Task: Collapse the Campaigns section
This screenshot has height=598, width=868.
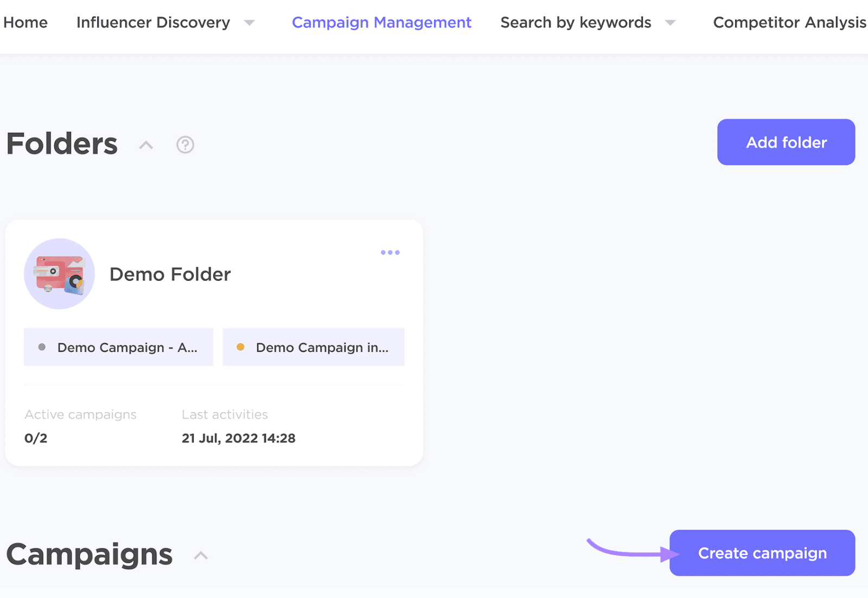Action: point(201,555)
